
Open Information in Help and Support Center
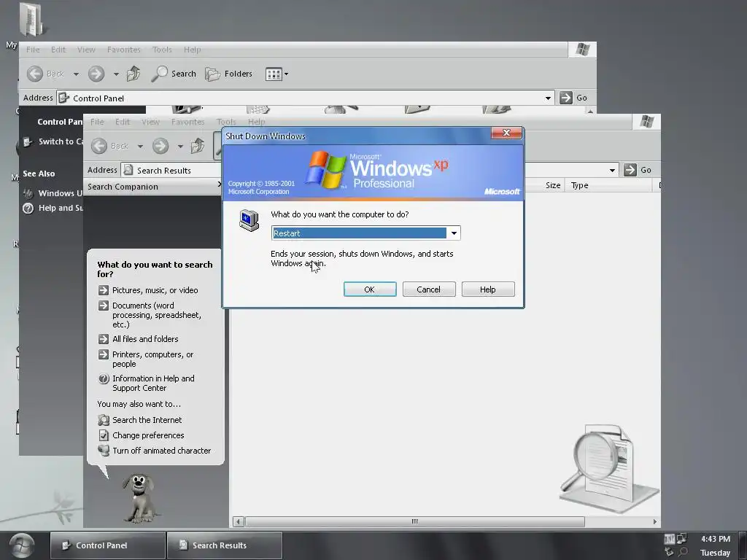pyautogui.click(x=153, y=384)
